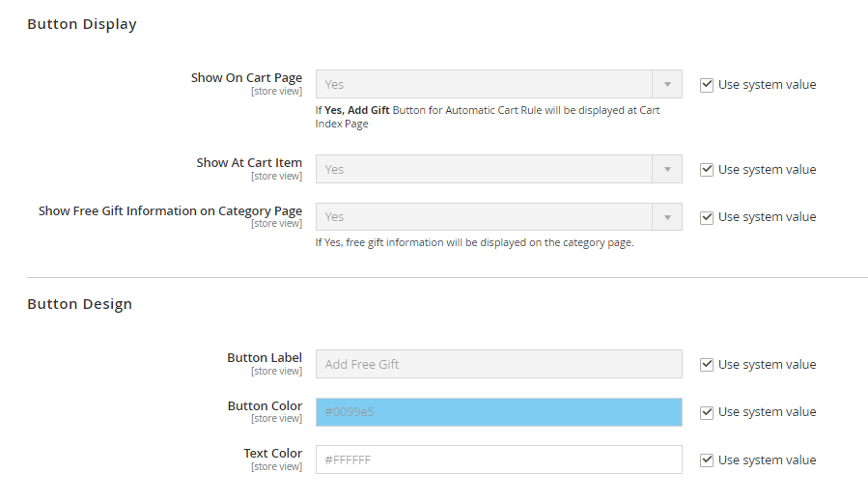868x501 pixels.
Task: Open Show Free Gift Information on Category Page dropdown
Action: click(x=498, y=217)
